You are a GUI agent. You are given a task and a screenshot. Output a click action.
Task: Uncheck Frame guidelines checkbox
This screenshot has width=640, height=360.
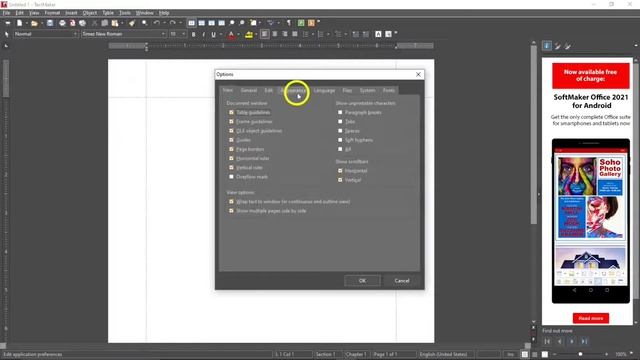(x=231, y=122)
